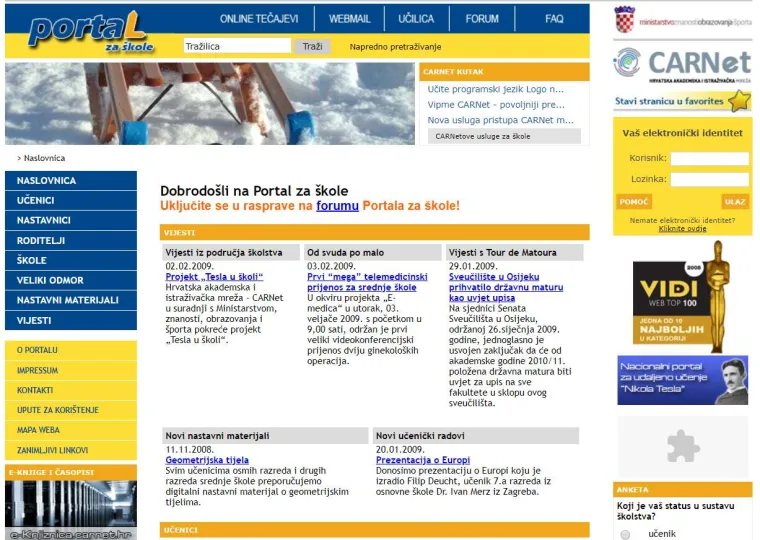Screen dimensions: 760x540
Task: Open the CARNetove usluge za škole button
Action: click(504, 136)
